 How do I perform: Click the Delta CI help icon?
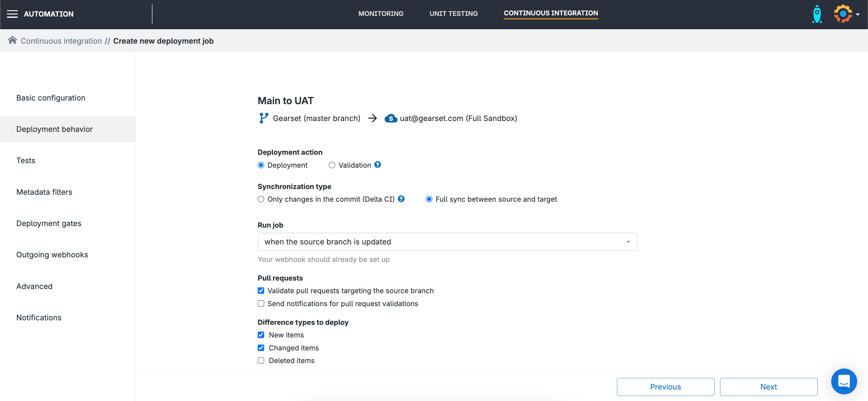coord(401,199)
